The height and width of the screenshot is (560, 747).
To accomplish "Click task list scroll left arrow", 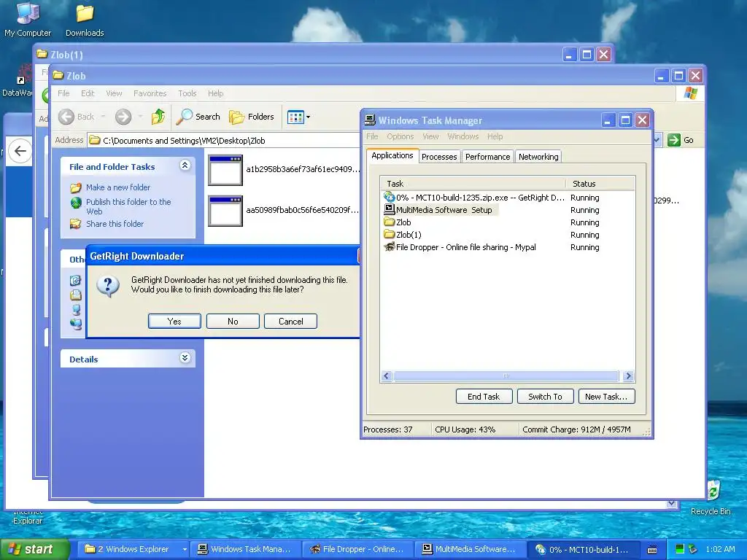I will click(387, 376).
